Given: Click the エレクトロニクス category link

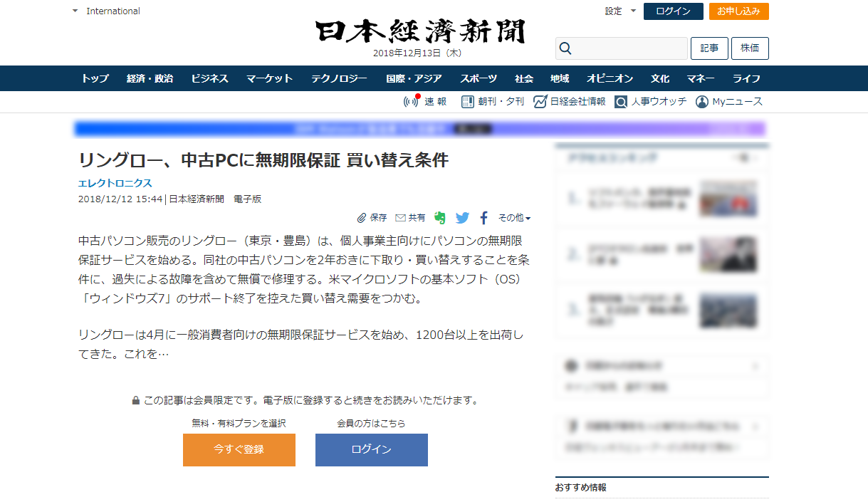Looking at the screenshot, I should [115, 183].
